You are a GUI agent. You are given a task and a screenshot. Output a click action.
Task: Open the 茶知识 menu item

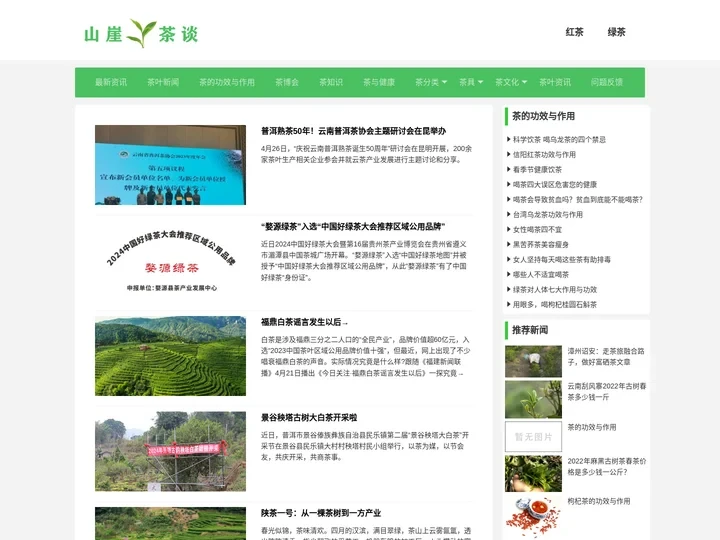click(331, 82)
